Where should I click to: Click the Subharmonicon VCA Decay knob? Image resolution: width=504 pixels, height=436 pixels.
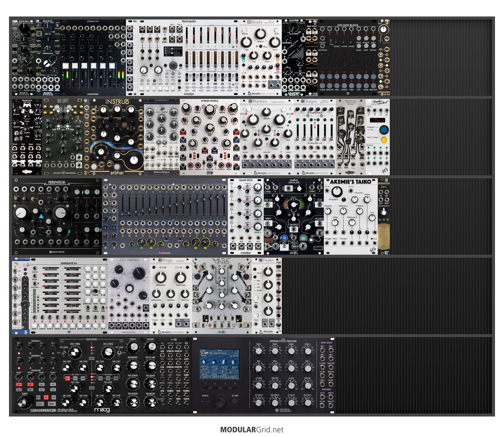point(151,402)
